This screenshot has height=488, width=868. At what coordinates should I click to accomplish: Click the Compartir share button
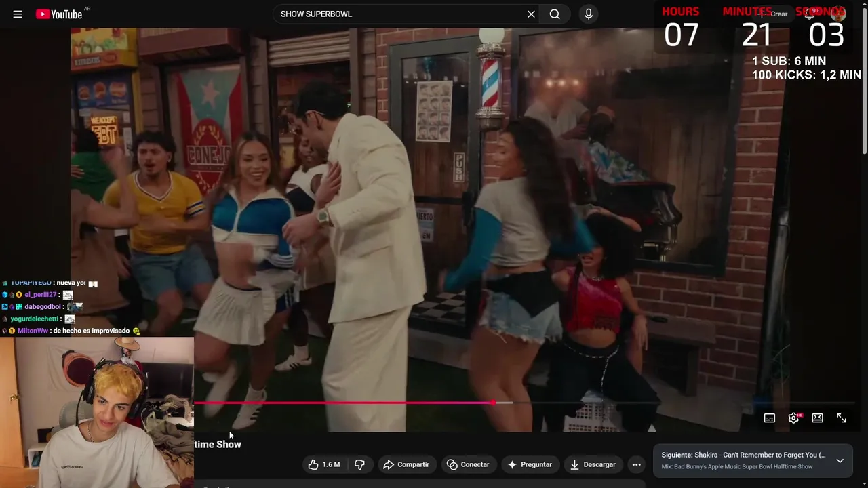(406, 464)
